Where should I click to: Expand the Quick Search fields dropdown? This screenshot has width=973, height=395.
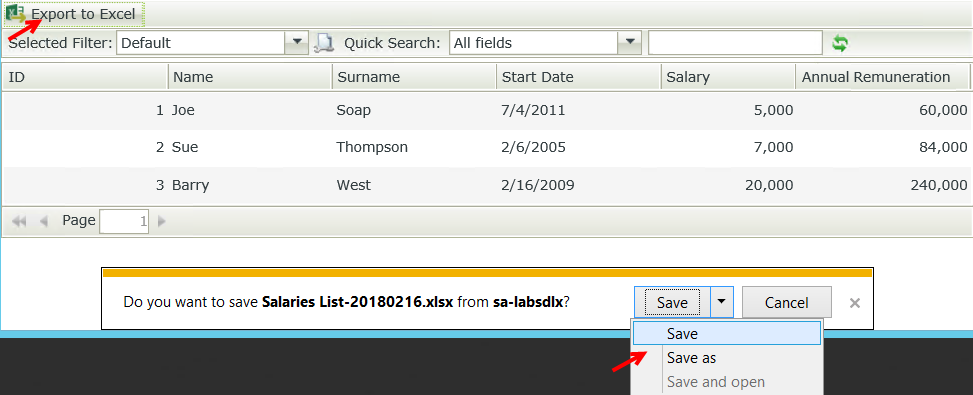pyautogui.click(x=630, y=43)
